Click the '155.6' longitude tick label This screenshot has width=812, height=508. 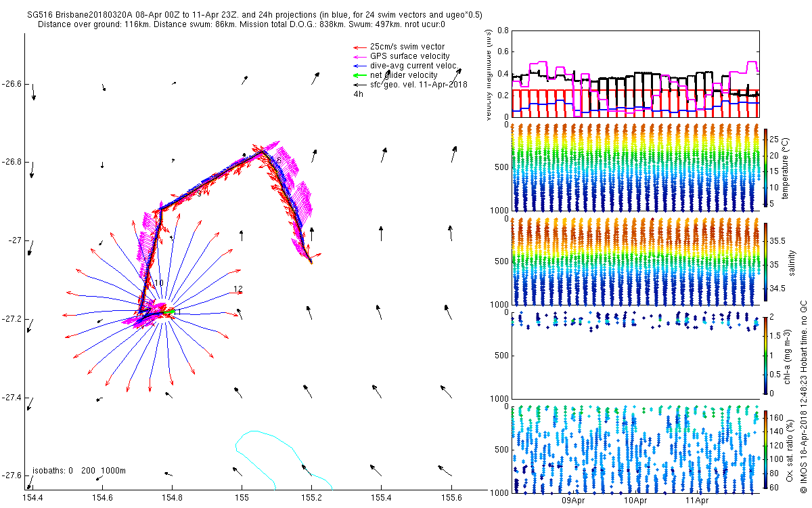pyautogui.click(x=451, y=497)
